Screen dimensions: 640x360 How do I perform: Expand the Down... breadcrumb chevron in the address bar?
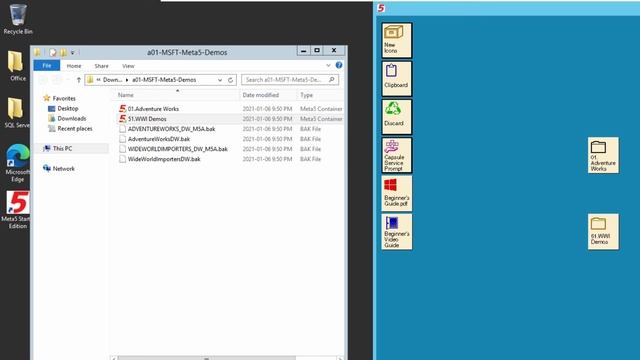click(127, 80)
